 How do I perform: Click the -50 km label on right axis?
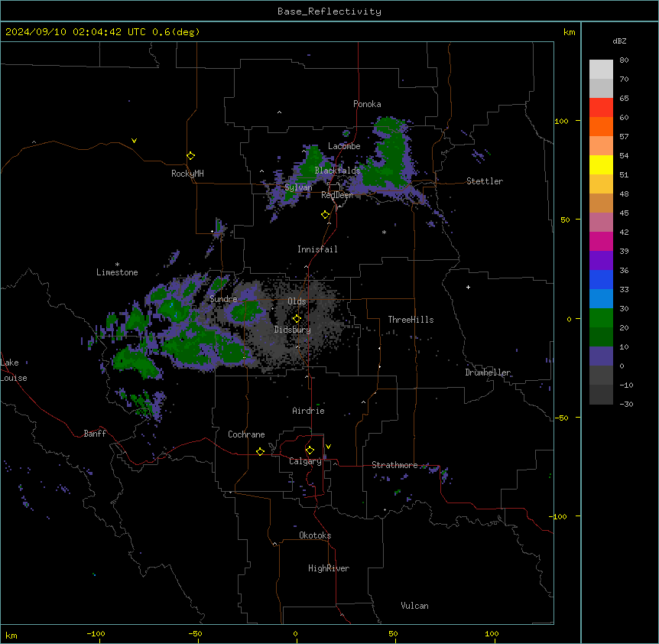561,418
